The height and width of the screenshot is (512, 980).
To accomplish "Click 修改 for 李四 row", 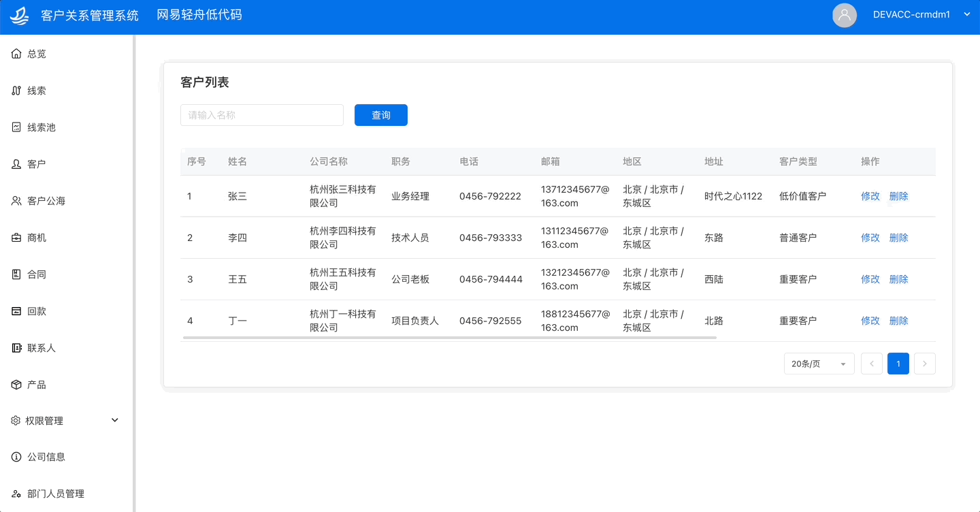I will click(x=870, y=238).
